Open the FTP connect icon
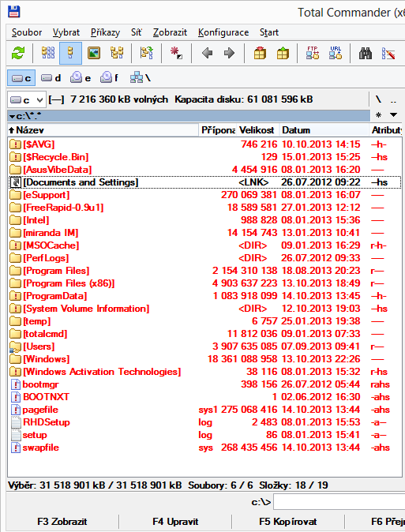The height and width of the screenshot is (532, 405). [x=313, y=53]
